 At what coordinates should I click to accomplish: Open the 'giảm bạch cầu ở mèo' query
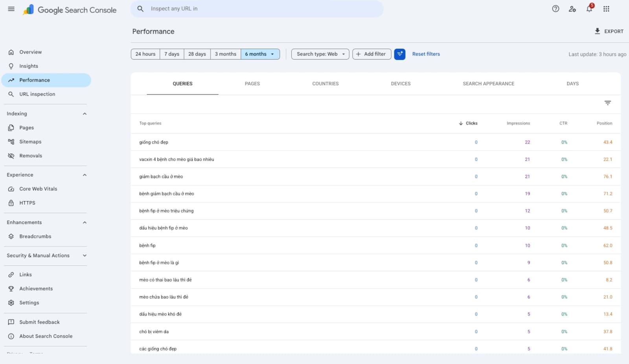point(376,176)
